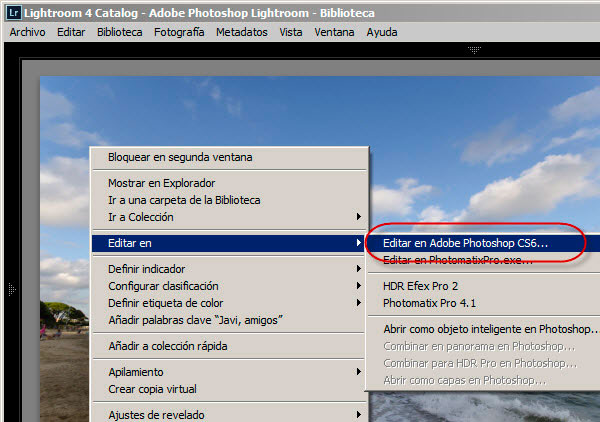The height and width of the screenshot is (422, 600).
Task: Open the Biblioteca menu
Action: tap(119, 32)
